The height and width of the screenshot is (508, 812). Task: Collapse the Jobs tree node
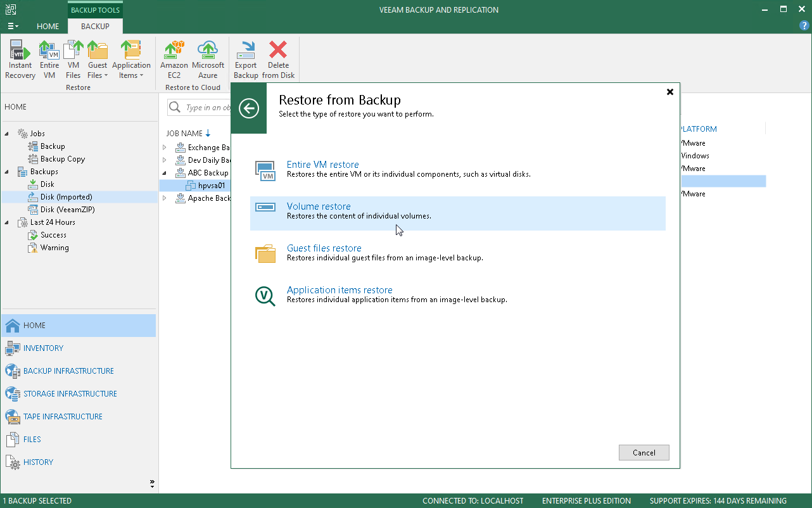(x=8, y=134)
